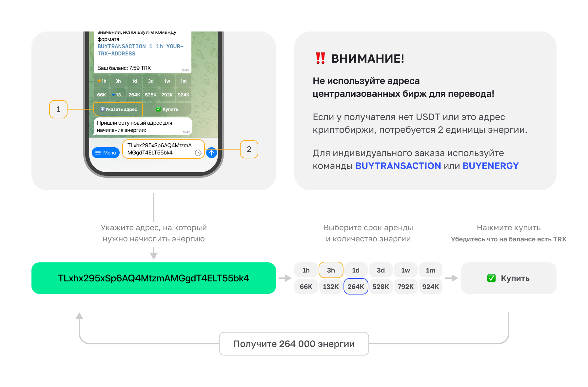
Task: Tap the Купить button inside the phone chat
Action: pos(167,109)
